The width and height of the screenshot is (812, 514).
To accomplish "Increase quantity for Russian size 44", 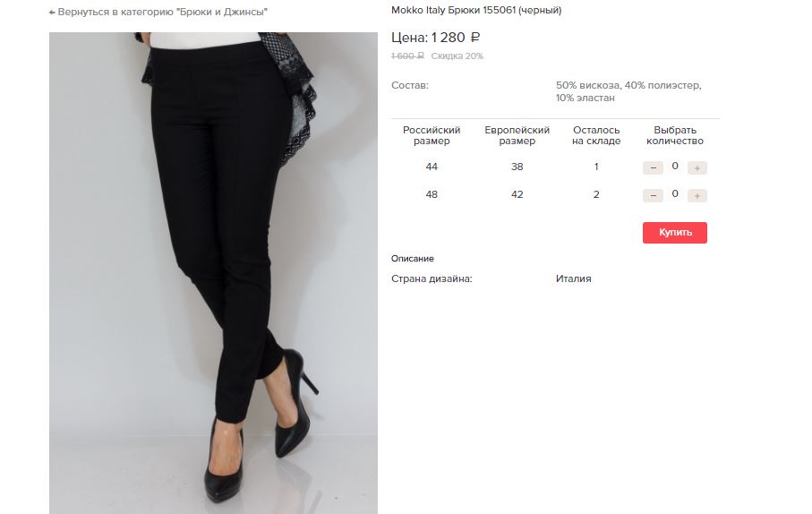I will pyautogui.click(x=697, y=167).
